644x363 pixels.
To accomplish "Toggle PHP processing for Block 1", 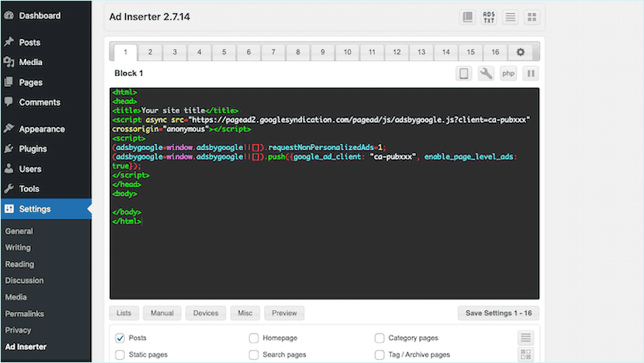I will click(x=508, y=74).
